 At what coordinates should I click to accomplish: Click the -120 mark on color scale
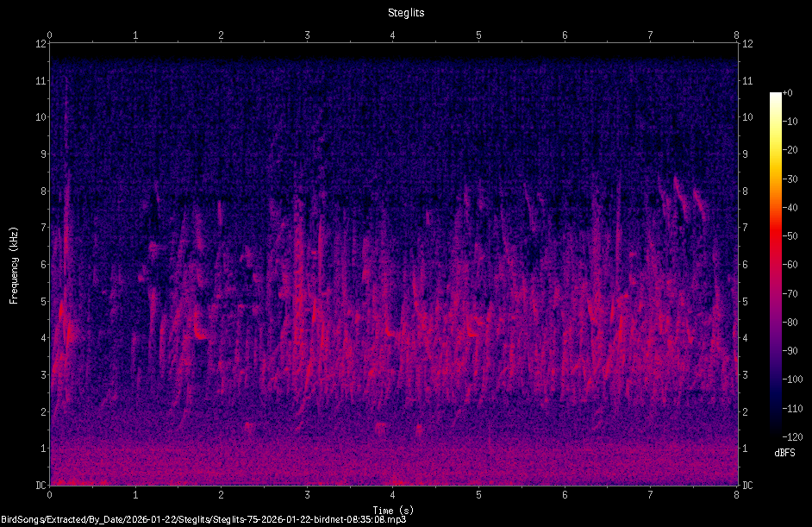click(792, 436)
